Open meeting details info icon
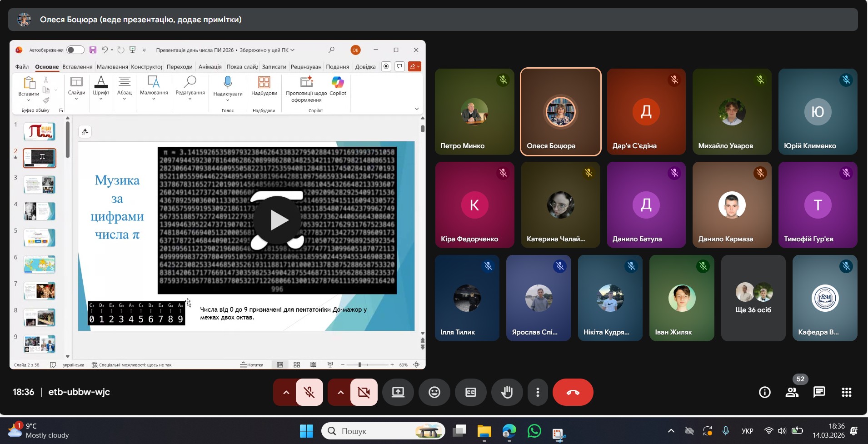Viewport: 868px width, 444px height. tap(765, 392)
